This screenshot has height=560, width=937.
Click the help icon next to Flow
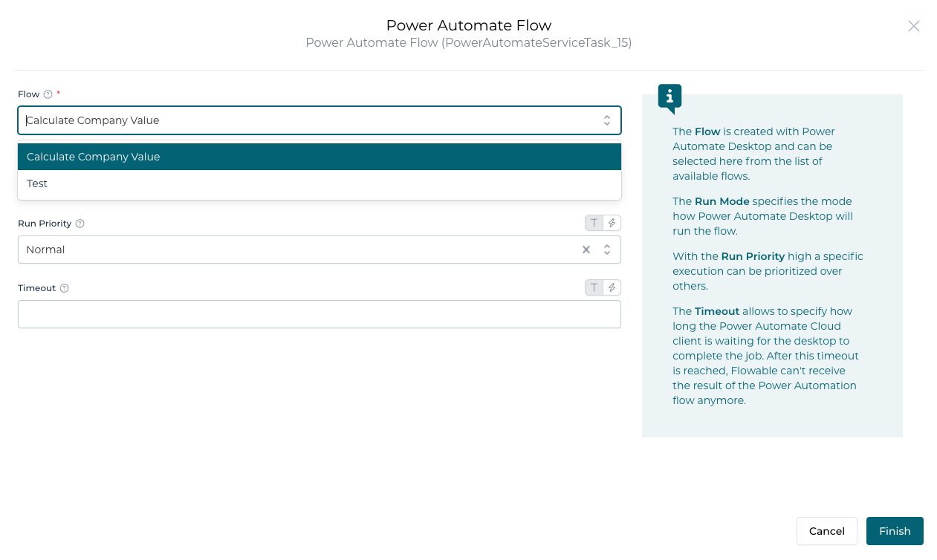tap(49, 94)
